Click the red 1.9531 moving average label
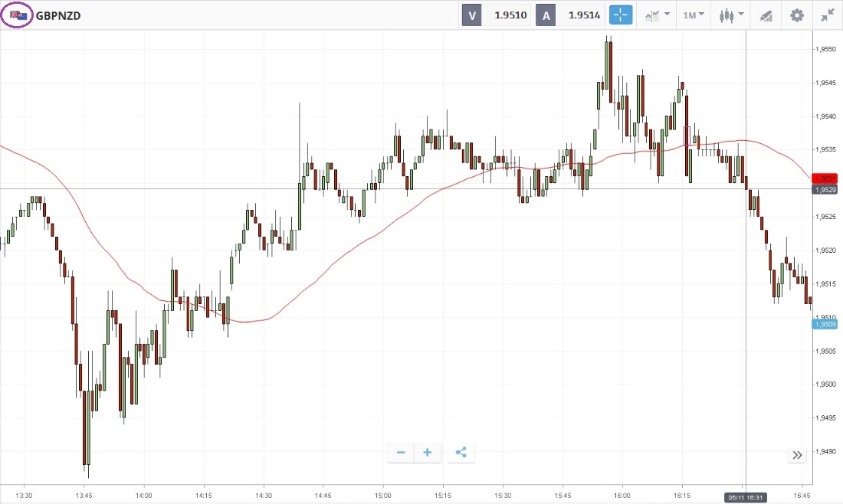Viewport: 843px width, 504px height. [825, 178]
